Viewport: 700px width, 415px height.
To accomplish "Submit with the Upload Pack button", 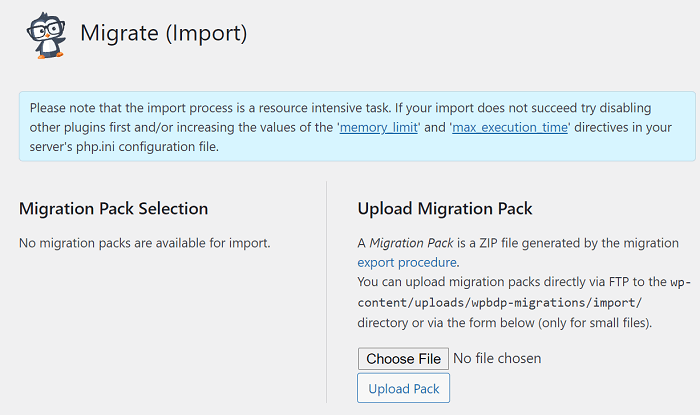I will 404,388.
